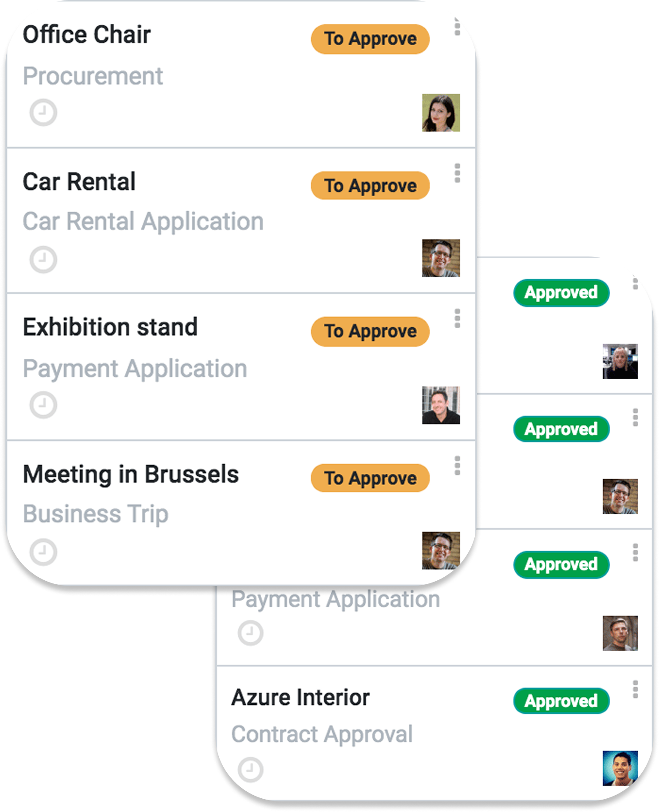Click the clock icon on Exhibition stand card
The image size is (659, 812).
pos(43,405)
